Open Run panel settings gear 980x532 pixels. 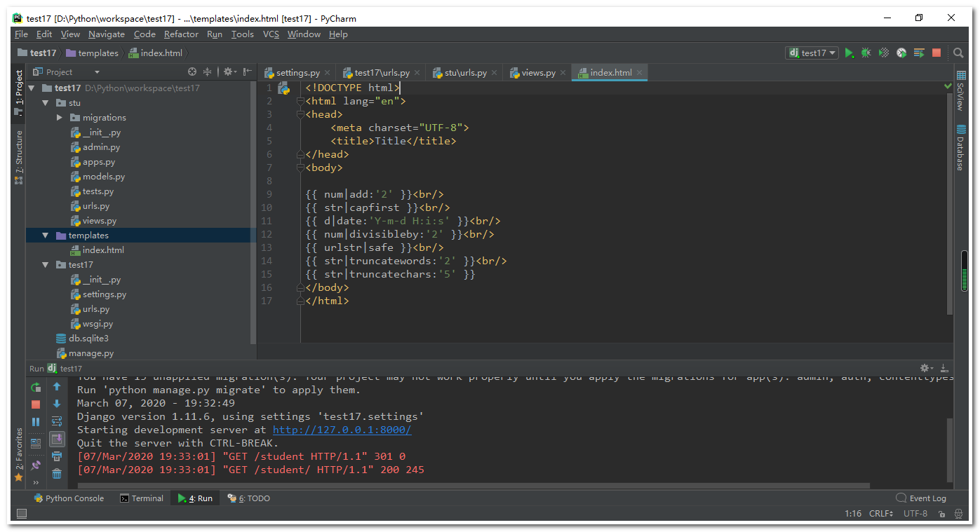(x=926, y=368)
